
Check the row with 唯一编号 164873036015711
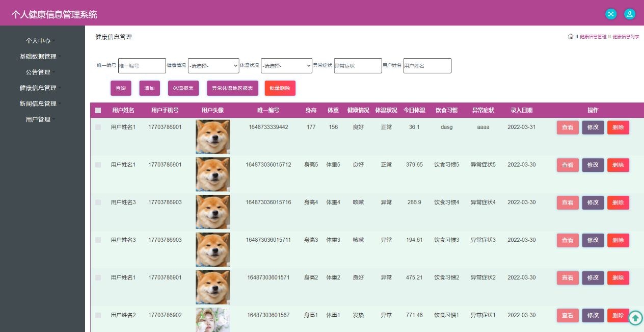point(98,240)
